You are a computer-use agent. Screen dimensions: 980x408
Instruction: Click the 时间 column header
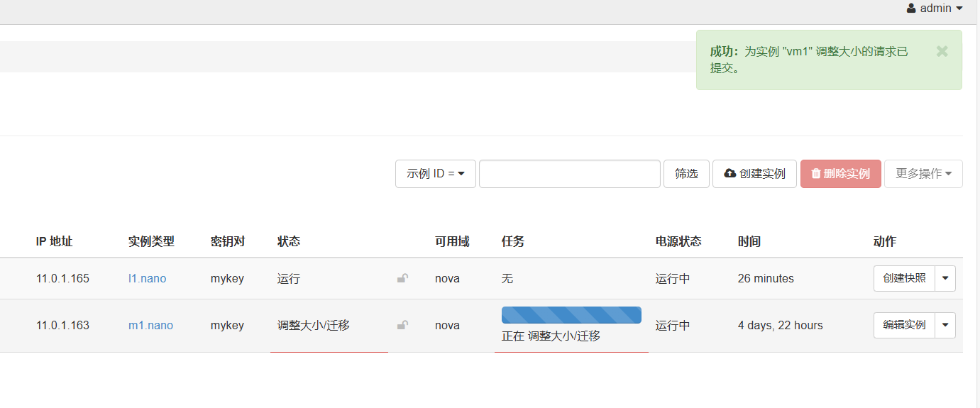point(749,242)
